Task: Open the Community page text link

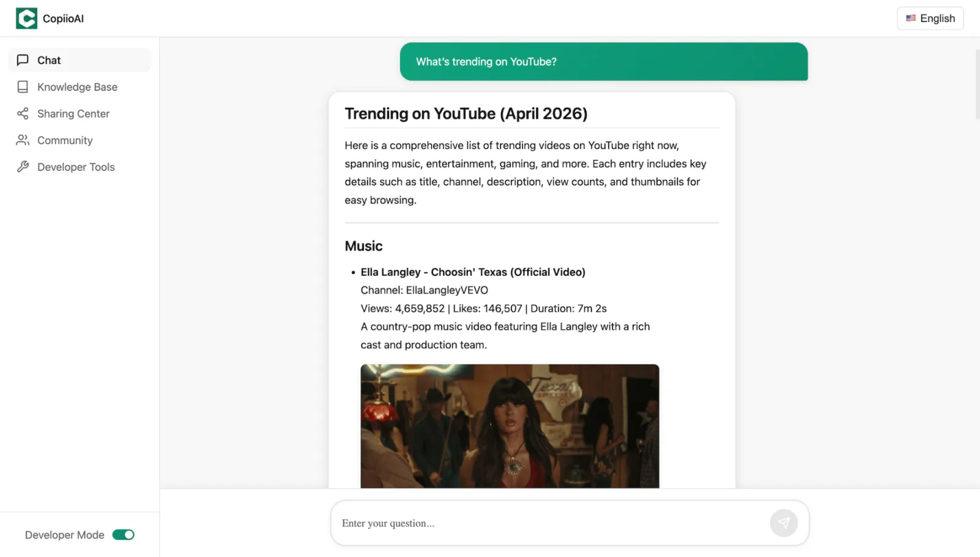Action: pos(65,140)
